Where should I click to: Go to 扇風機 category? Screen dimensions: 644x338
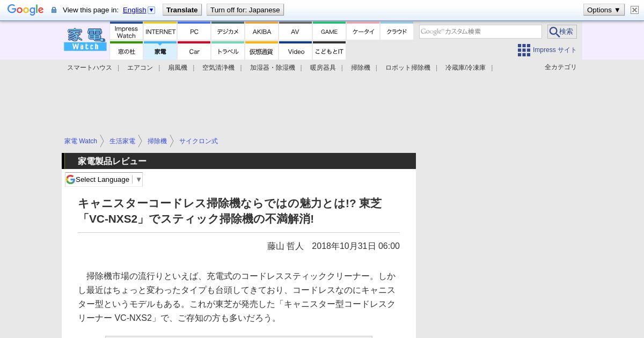tap(178, 68)
